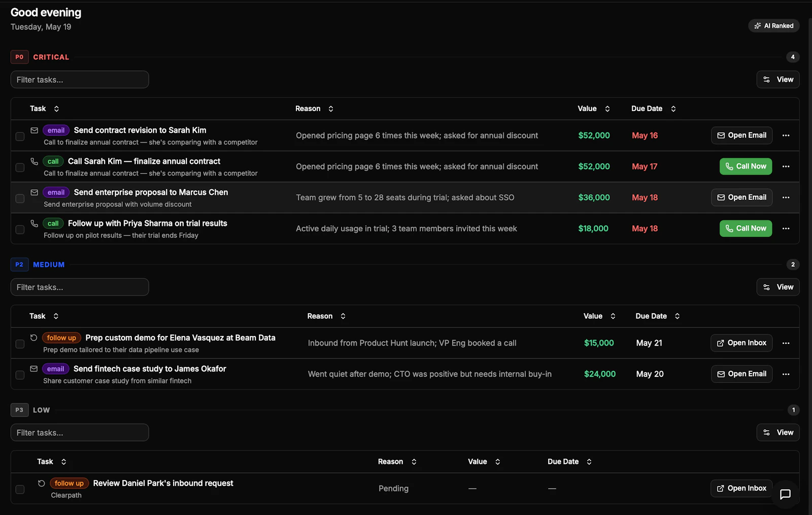Focus the Low section filter tasks field
This screenshot has width=812, height=515.
[80, 433]
